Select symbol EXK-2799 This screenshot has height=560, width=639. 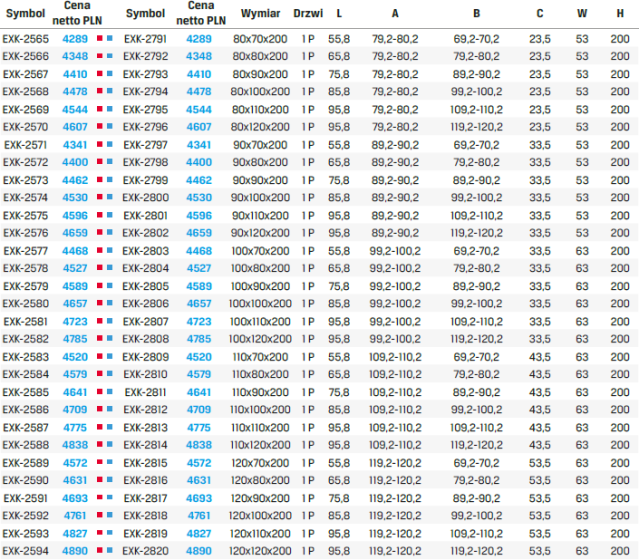coord(145,180)
